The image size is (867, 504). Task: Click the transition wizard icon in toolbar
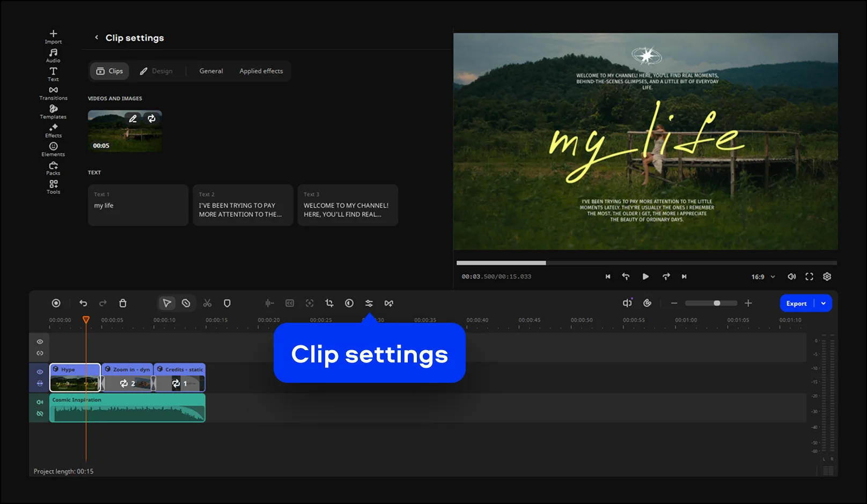389,303
